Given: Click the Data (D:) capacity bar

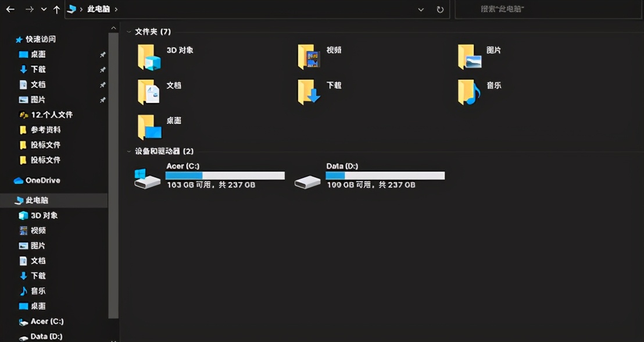Looking at the screenshot, I should (385, 175).
